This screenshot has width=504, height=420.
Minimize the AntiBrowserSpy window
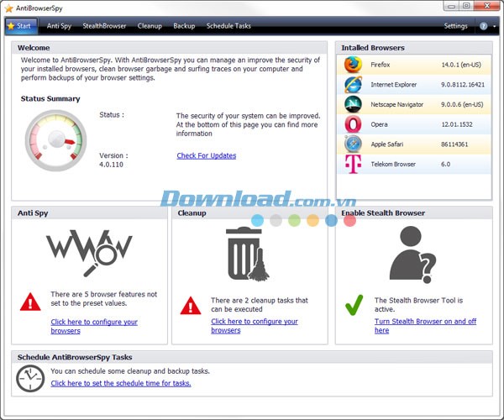pyautogui.click(x=451, y=6)
